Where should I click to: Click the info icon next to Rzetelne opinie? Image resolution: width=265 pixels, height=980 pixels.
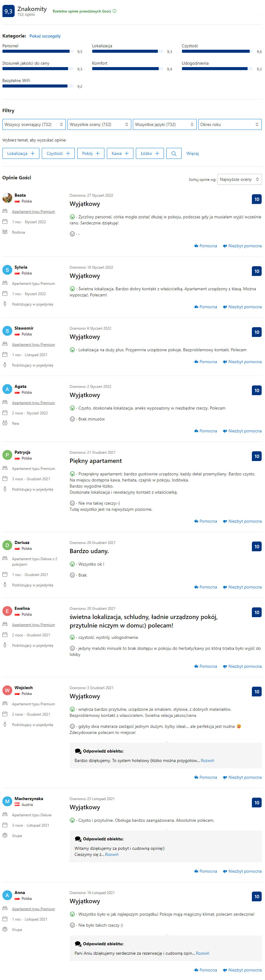pos(114,11)
